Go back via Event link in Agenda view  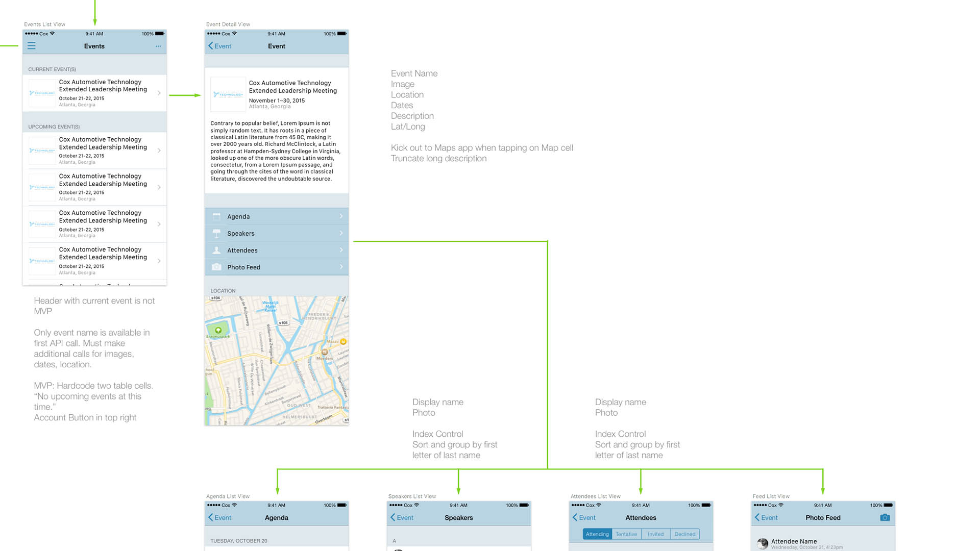pyautogui.click(x=220, y=517)
